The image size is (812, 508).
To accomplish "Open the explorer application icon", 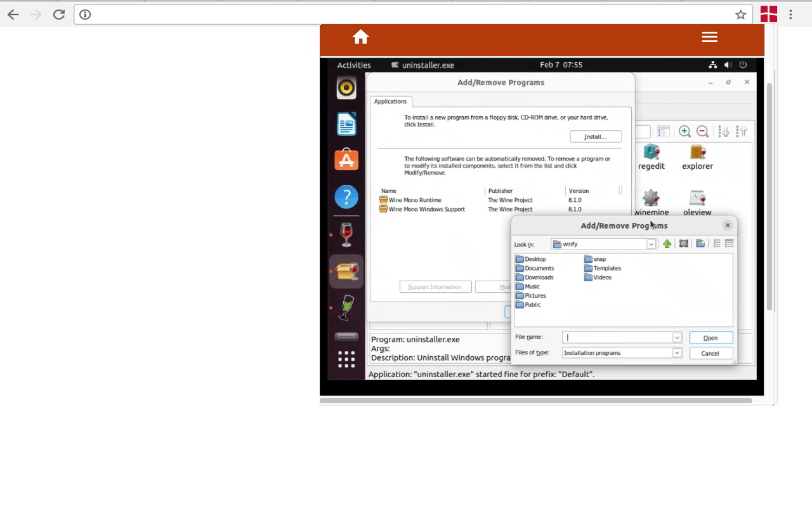I will [697, 156].
